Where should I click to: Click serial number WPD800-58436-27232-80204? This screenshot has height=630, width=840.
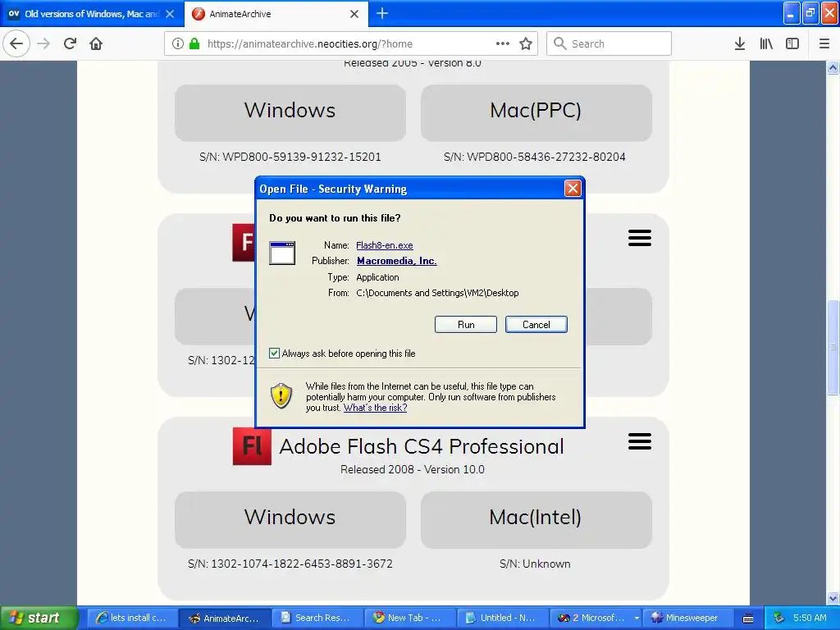535,157
